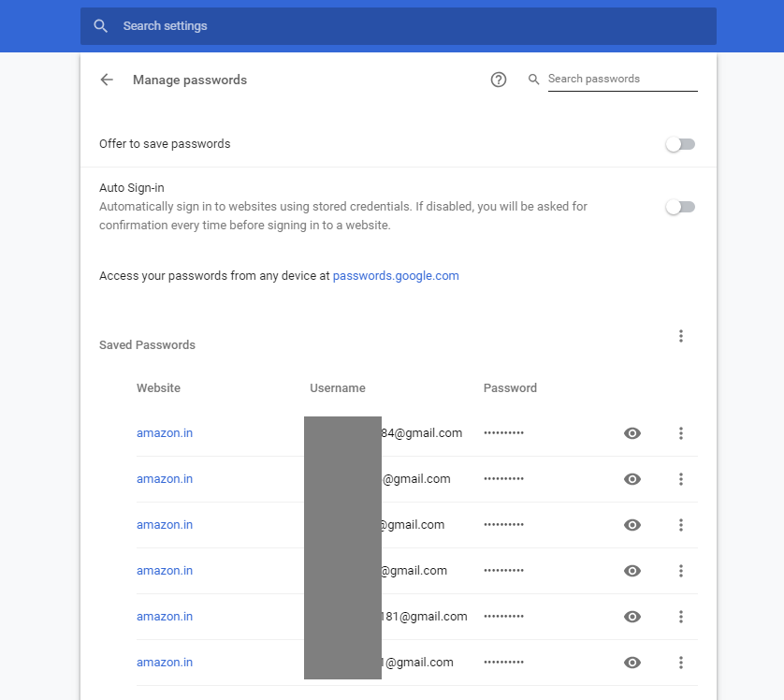Viewport: 784px width, 700px height.
Task: Focus the Search passwords input
Action: (x=622, y=79)
